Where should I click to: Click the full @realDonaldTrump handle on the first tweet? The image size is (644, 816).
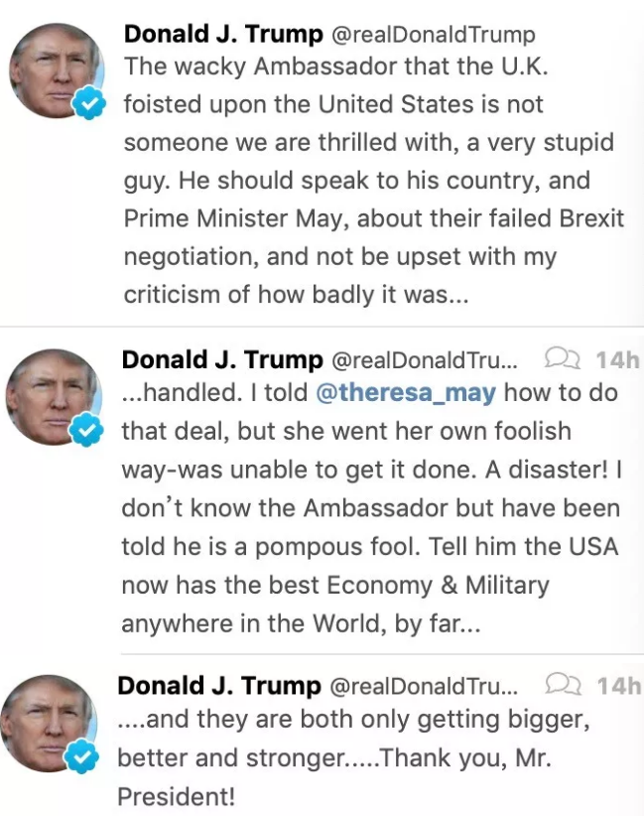(x=433, y=35)
